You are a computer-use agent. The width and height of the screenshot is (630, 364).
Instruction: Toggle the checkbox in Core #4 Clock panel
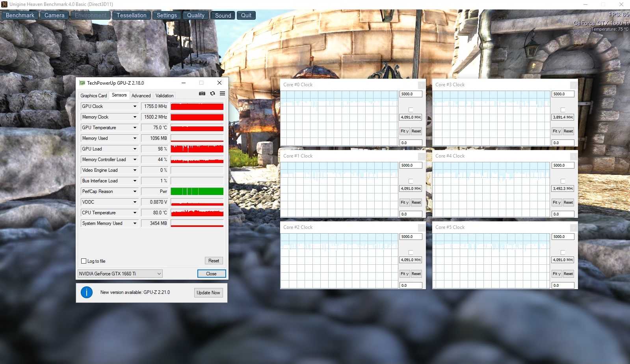[x=563, y=181]
